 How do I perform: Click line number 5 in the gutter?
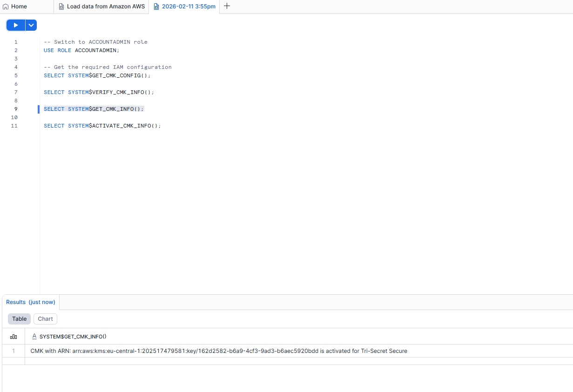[16, 75]
